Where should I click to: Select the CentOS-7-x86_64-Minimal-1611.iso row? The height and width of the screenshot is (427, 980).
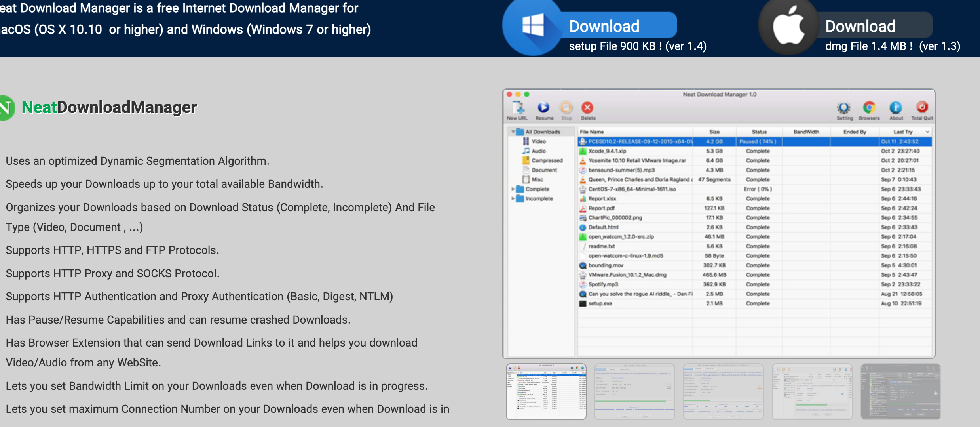[x=755, y=189]
